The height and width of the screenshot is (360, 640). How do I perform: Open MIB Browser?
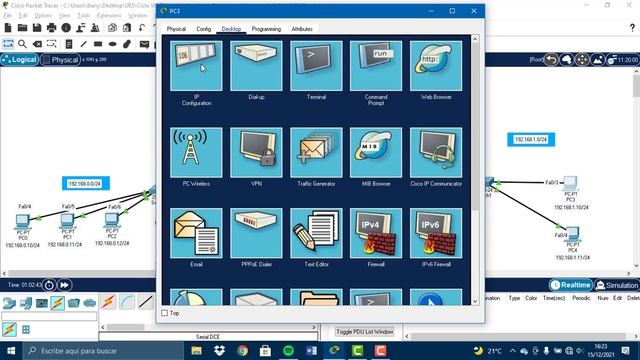click(376, 152)
